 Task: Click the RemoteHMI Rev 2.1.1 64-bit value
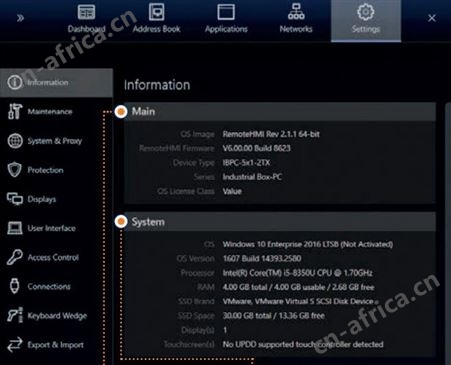[x=271, y=134]
